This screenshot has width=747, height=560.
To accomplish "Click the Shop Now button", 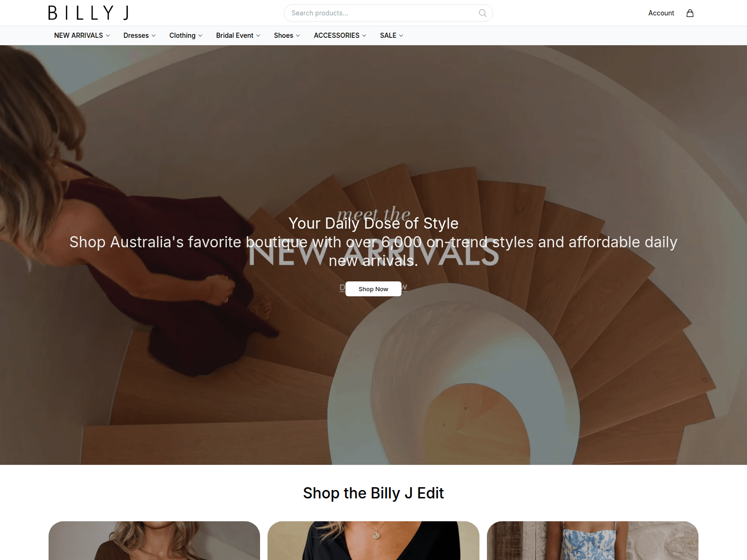I will tap(373, 289).
